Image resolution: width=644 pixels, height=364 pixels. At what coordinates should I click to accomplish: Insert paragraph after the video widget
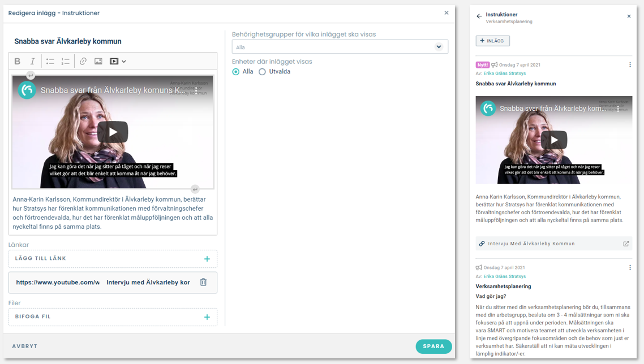(x=195, y=189)
